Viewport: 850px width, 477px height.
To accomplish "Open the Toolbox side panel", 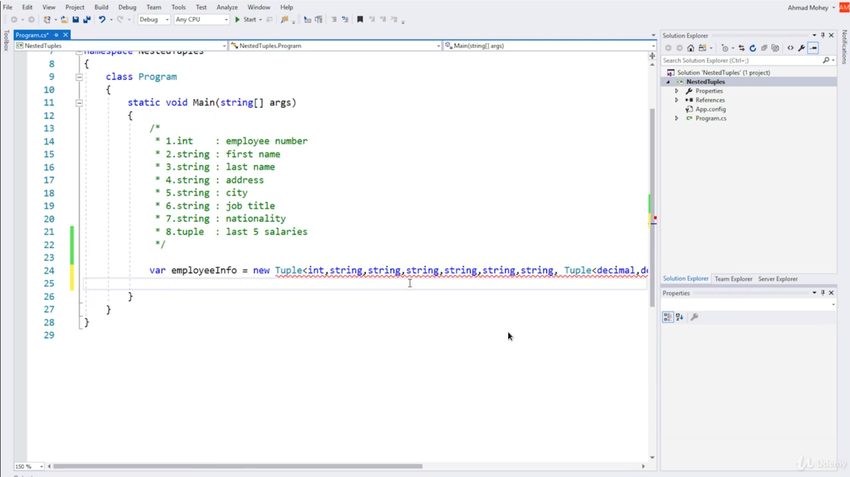I will pos(6,41).
